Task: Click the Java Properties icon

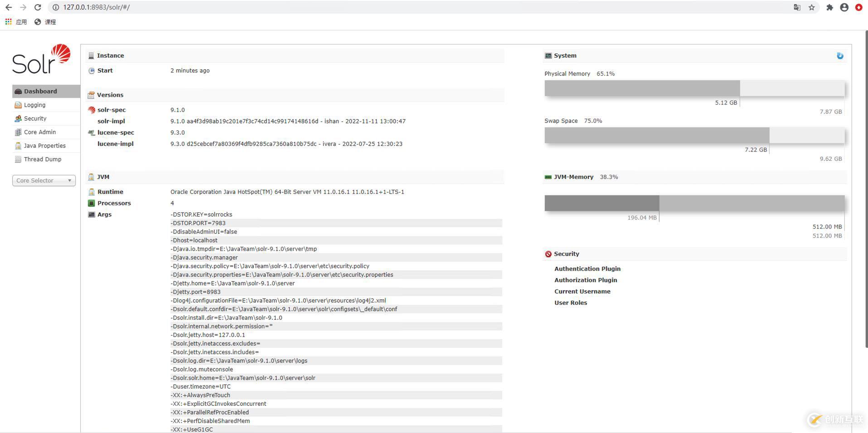Action: point(18,146)
